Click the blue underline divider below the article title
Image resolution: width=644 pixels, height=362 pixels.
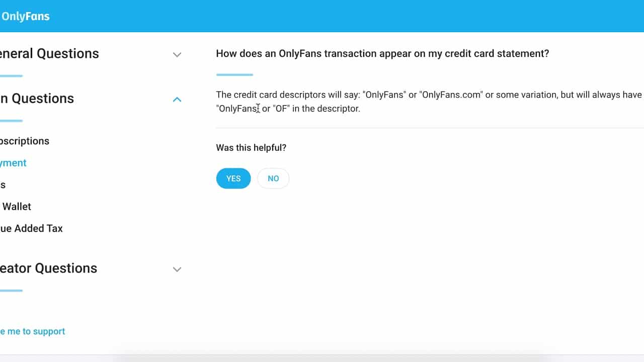coord(234,74)
